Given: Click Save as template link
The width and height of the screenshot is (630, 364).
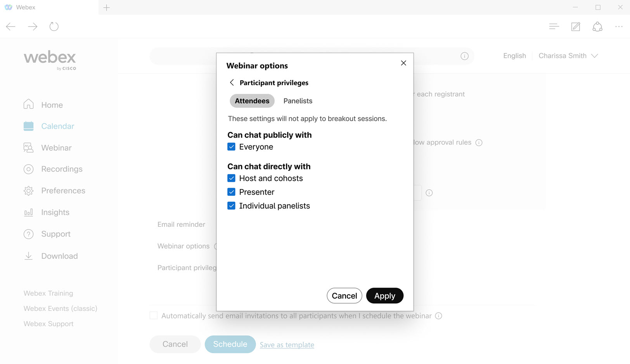Looking at the screenshot, I should click(287, 345).
